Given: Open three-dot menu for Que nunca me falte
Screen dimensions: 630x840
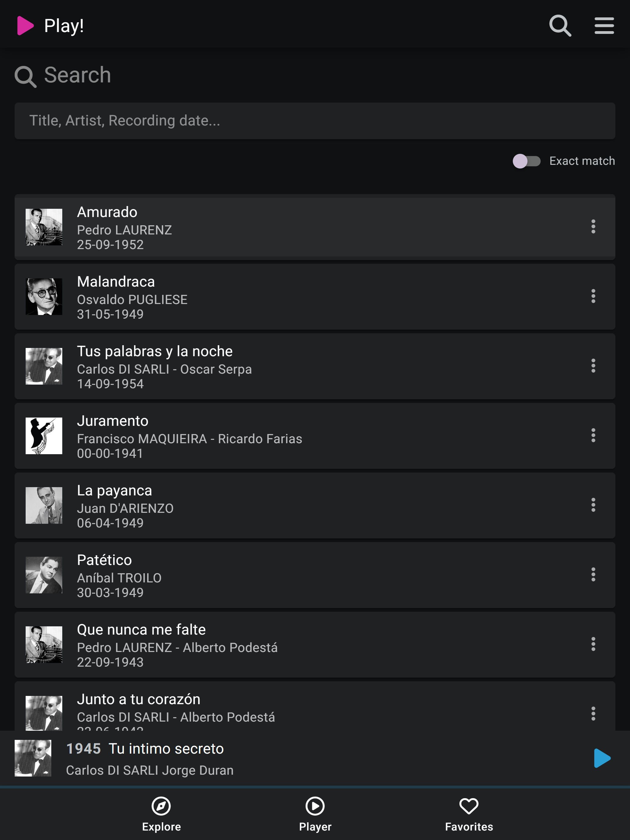Looking at the screenshot, I should tap(593, 644).
